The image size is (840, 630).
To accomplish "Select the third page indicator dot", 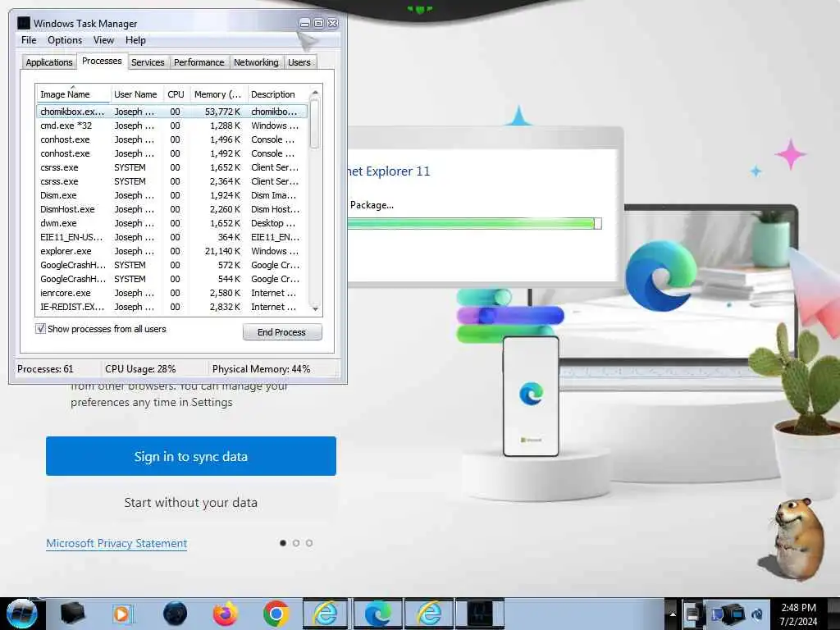I will (309, 543).
